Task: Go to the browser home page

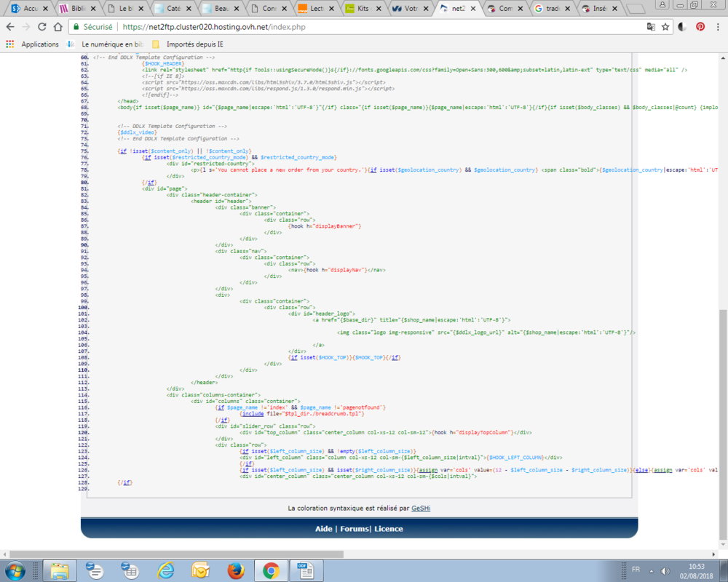Action: coord(59,27)
